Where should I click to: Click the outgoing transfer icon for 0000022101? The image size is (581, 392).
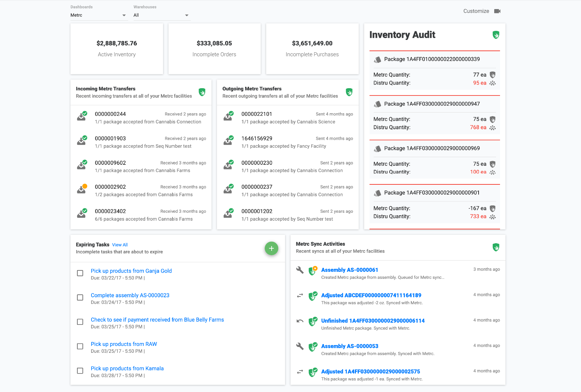[x=228, y=116]
